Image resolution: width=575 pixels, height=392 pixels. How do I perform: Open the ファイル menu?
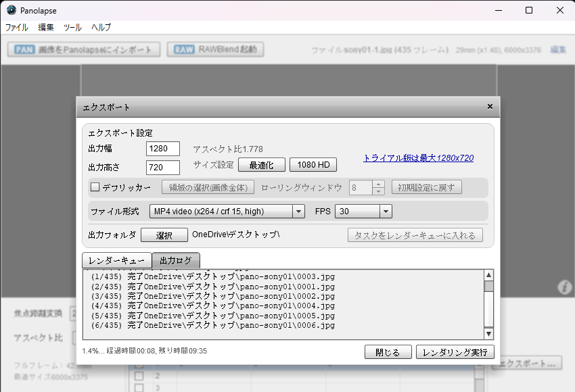(x=17, y=28)
